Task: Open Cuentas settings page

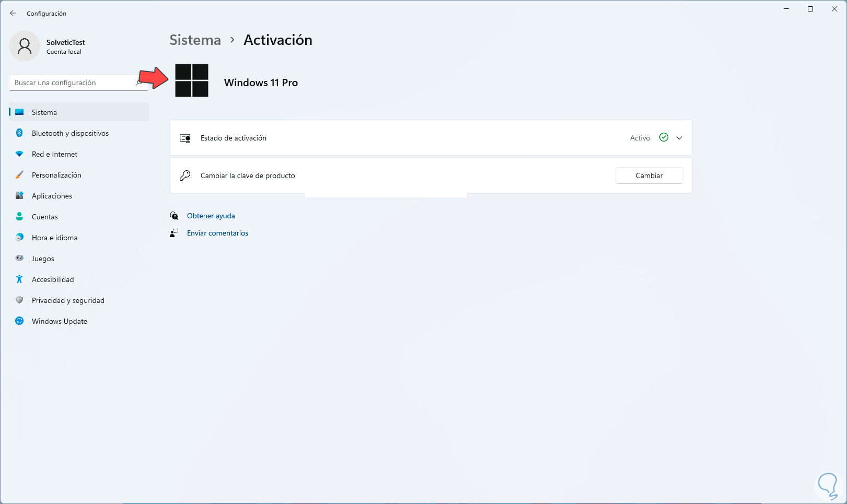Action: pyautogui.click(x=79, y=217)
